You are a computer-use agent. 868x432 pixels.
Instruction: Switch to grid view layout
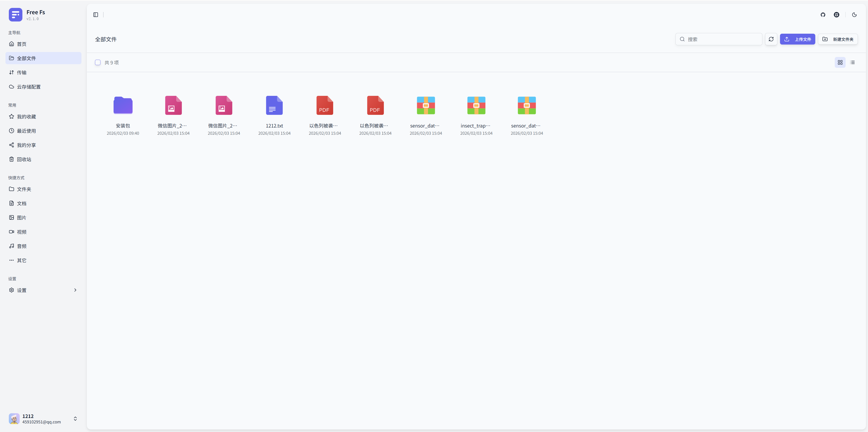coord(840,62)
